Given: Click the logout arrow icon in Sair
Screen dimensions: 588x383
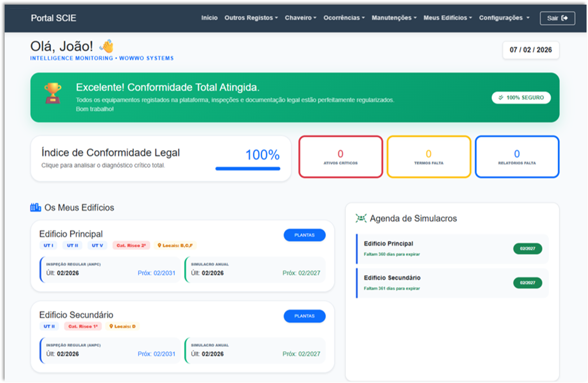Looking at the screenshot, I should tap(564, 18).
